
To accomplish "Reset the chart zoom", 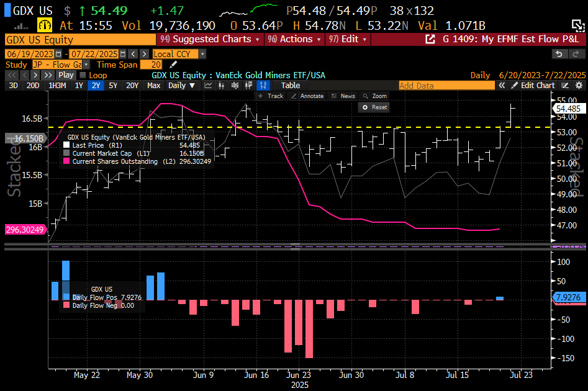I will 374,107.
